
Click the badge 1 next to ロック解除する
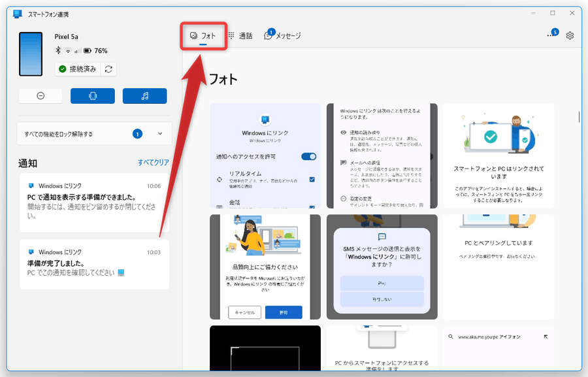point(137,134)
